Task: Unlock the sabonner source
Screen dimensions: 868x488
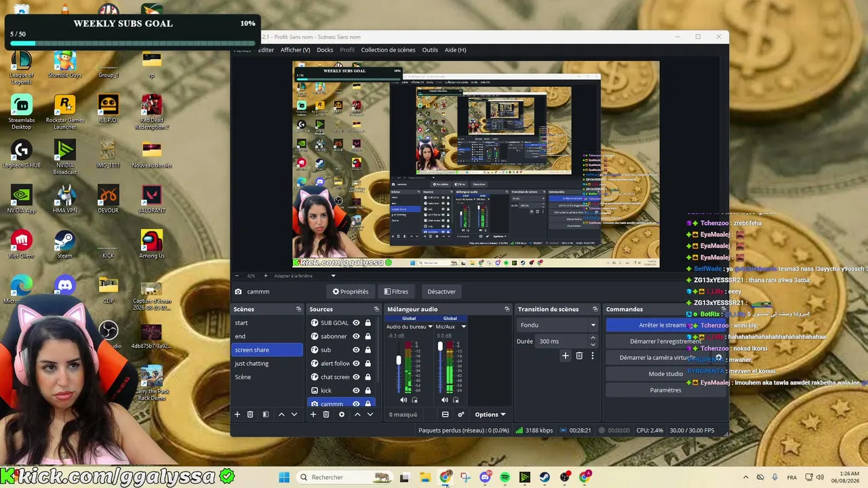Action: [x=368, y=336]
